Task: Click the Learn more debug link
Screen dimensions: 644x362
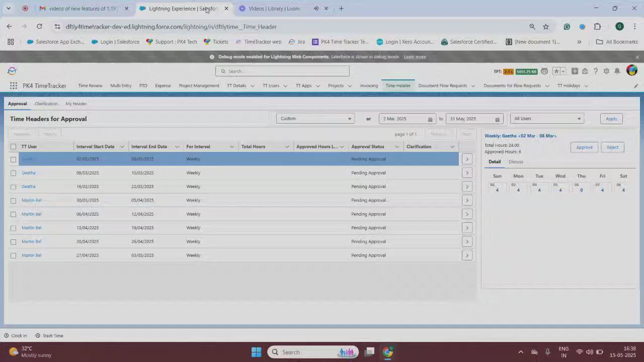Action: (415, 57)
